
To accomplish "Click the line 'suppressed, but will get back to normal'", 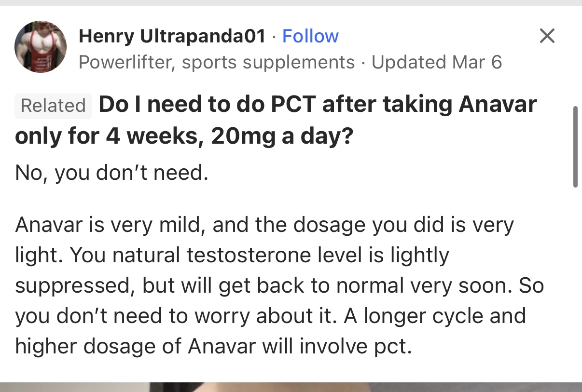I will [x=279, y=286].
